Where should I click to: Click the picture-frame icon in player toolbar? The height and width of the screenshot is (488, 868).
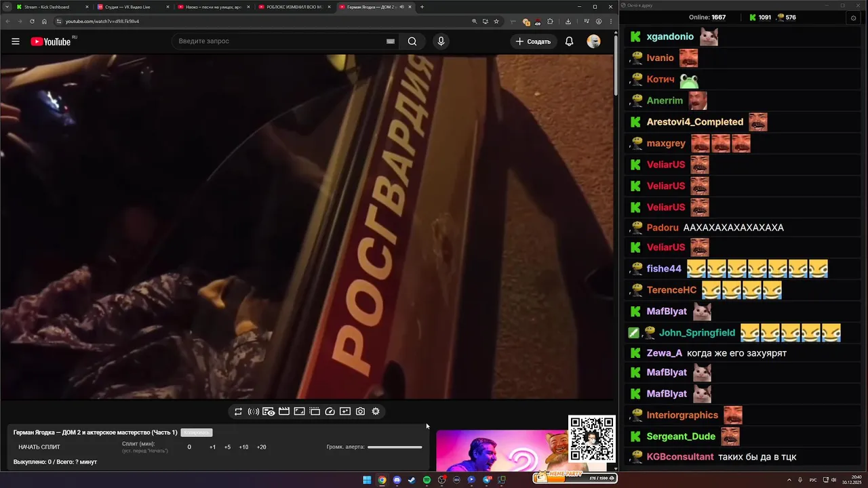click(299, 411)
